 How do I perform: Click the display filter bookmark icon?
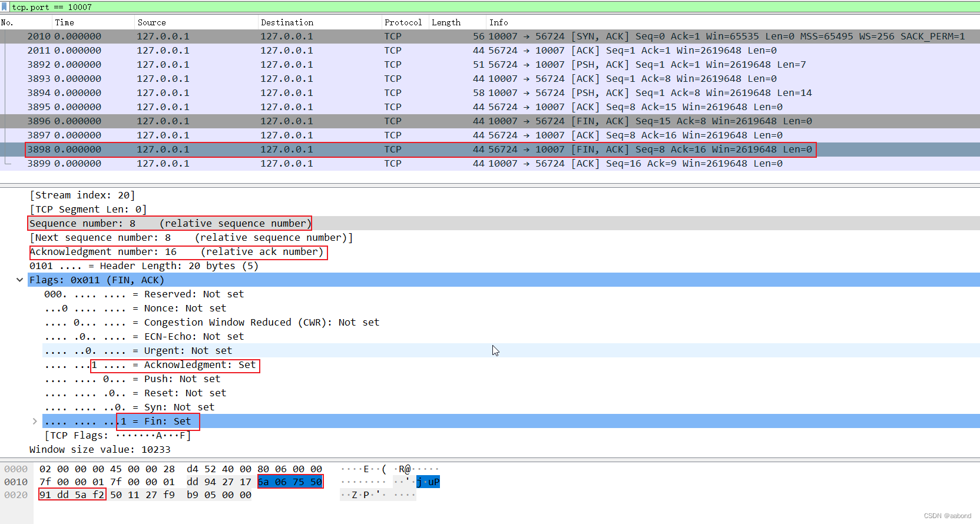pyautogui.click(x=5, y=7)
